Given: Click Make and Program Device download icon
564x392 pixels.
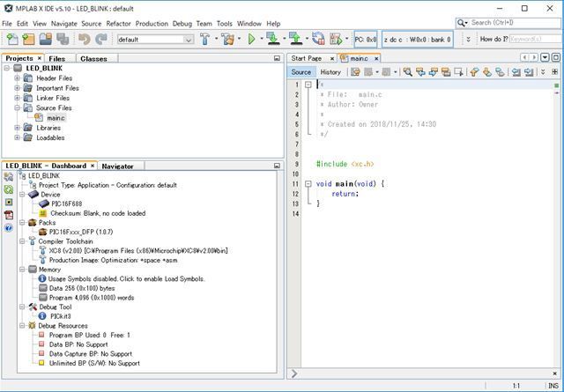Looking at the screenshot, I should point(273,39).
